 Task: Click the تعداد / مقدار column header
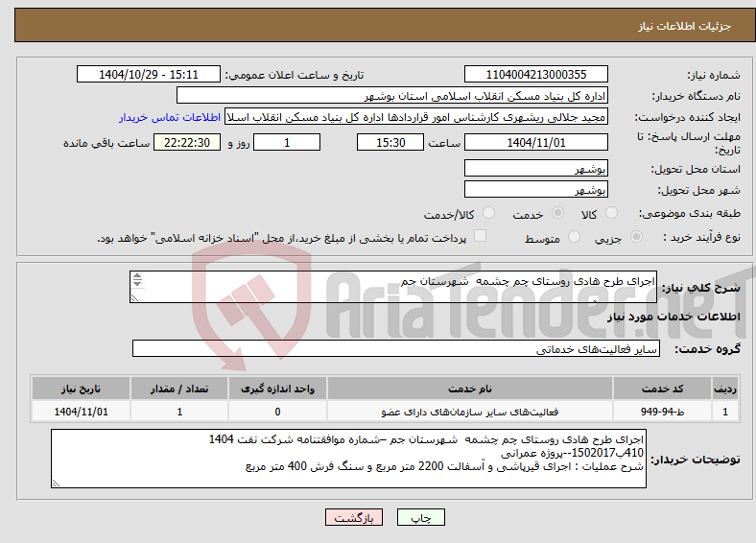(179, 389)
